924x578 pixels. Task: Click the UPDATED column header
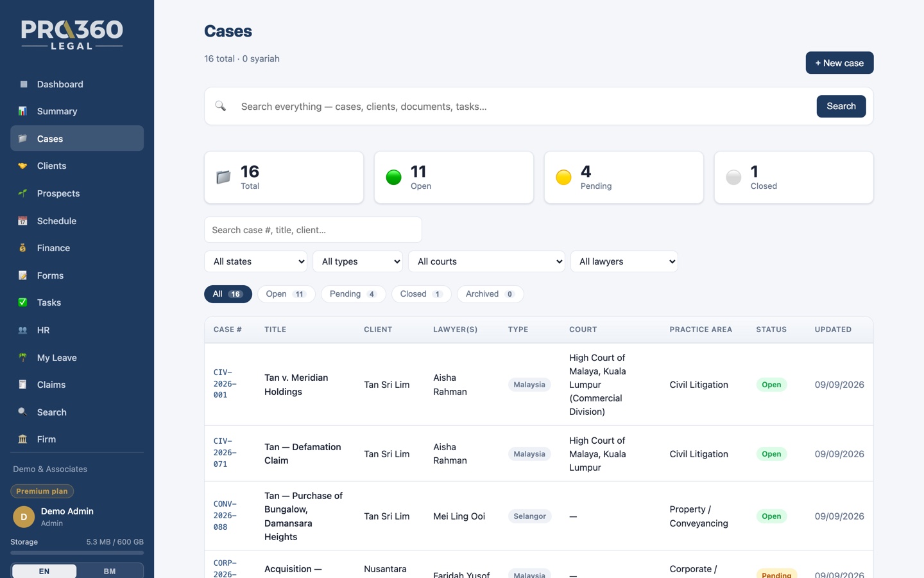tap(833, 329)
